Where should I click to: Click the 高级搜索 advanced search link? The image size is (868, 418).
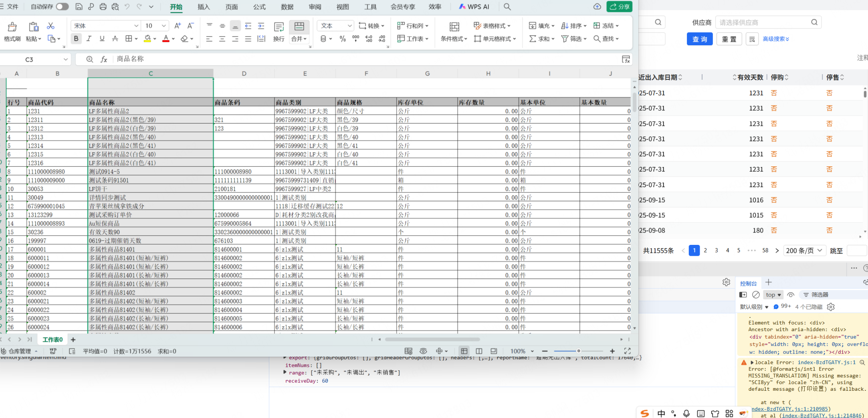775,39
